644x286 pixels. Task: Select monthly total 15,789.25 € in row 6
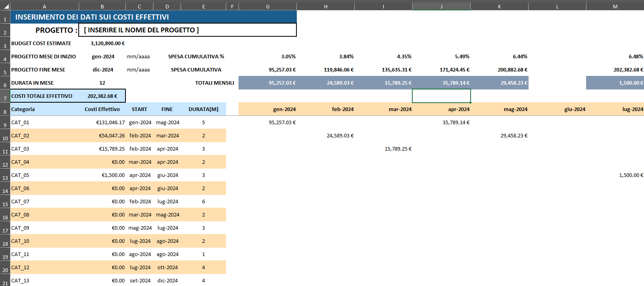point(398,83)
